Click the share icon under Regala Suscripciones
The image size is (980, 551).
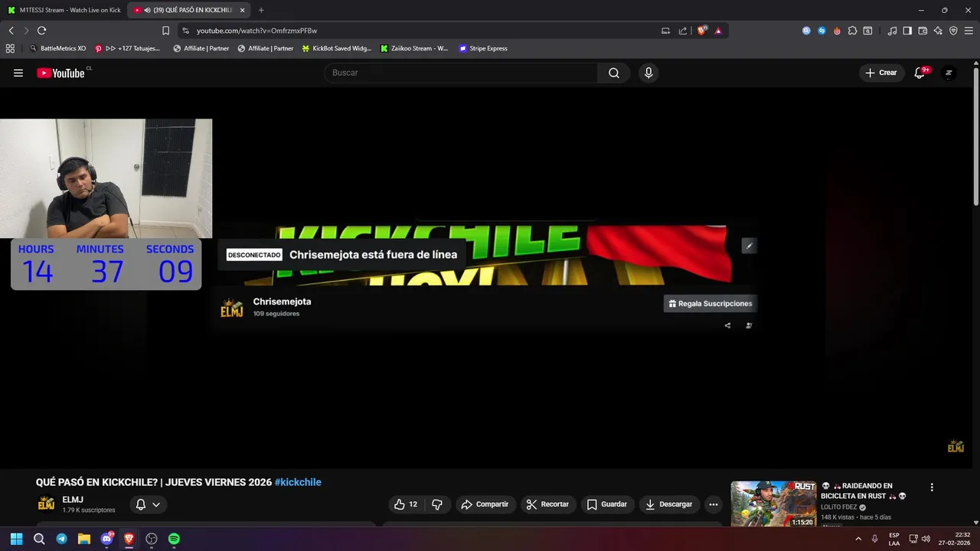[x=727, y=325]
